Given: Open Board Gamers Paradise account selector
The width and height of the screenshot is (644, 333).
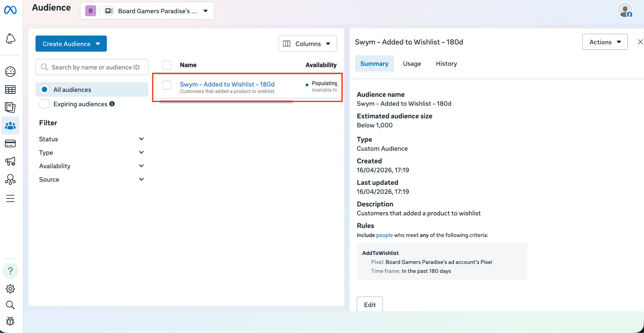Looking at the screenshot, I should [x=147, y=11].
